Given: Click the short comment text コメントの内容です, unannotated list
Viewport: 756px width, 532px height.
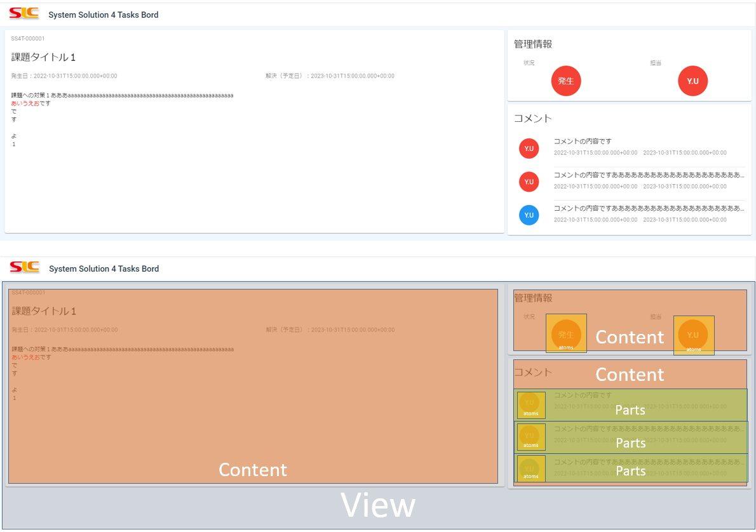Looking at the screenshot, I should [583, 141].
